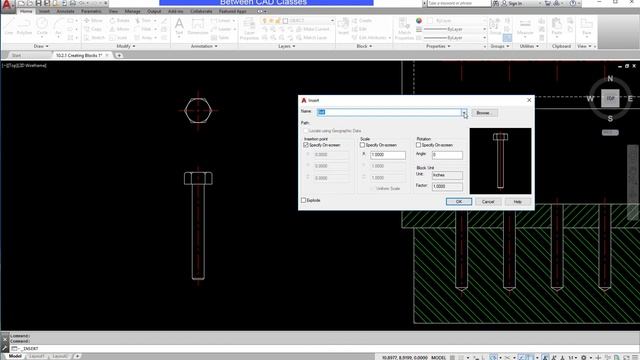Click Help in the Insert dialog
640x360 pixels.
518,202
